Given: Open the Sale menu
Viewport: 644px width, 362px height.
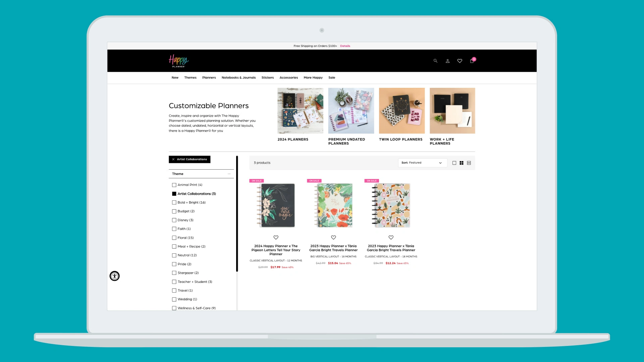Looking at the screenshot, I should [x=332, y=77].
